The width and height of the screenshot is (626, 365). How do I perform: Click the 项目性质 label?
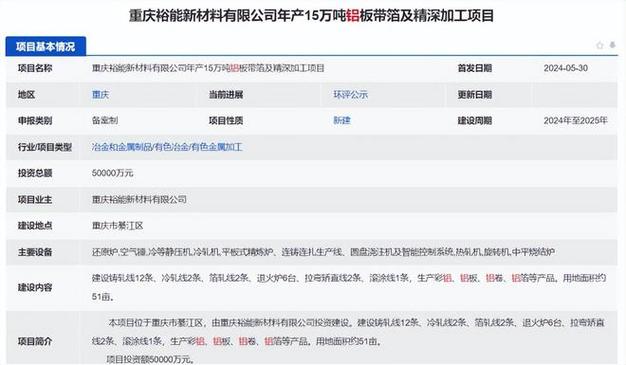click(x=226, y=121)
